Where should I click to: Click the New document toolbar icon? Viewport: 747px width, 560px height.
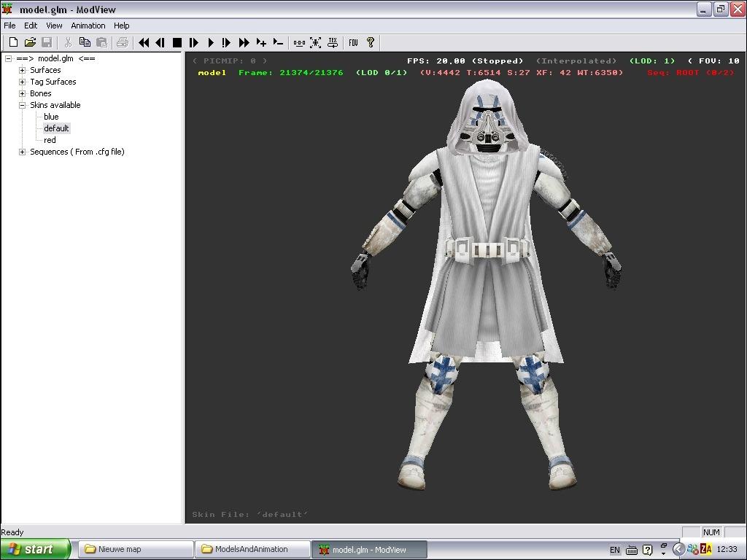point(13,43)
